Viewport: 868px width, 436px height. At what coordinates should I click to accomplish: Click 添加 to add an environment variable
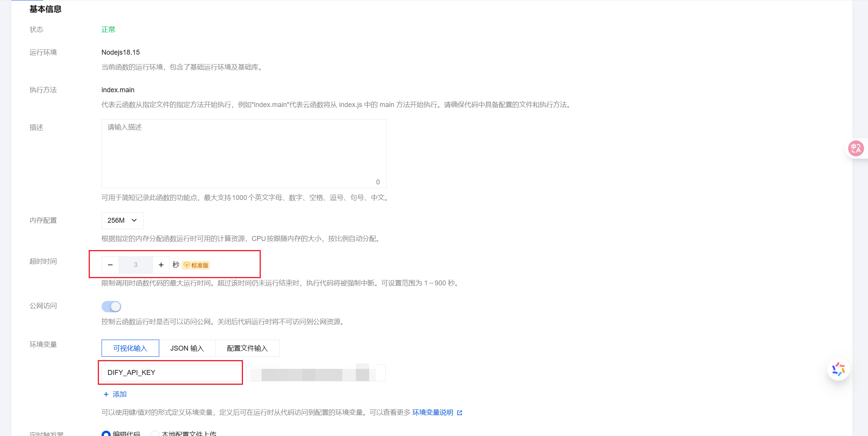pyautogui.click(x=120, y=394)
